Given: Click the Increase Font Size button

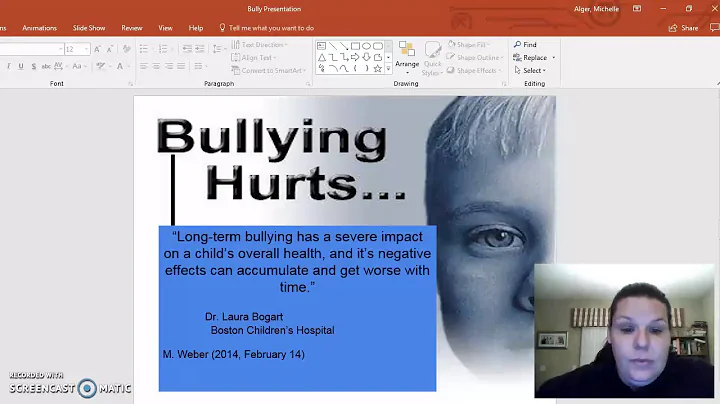Looking at the screenshot, I should click(97, 49).
